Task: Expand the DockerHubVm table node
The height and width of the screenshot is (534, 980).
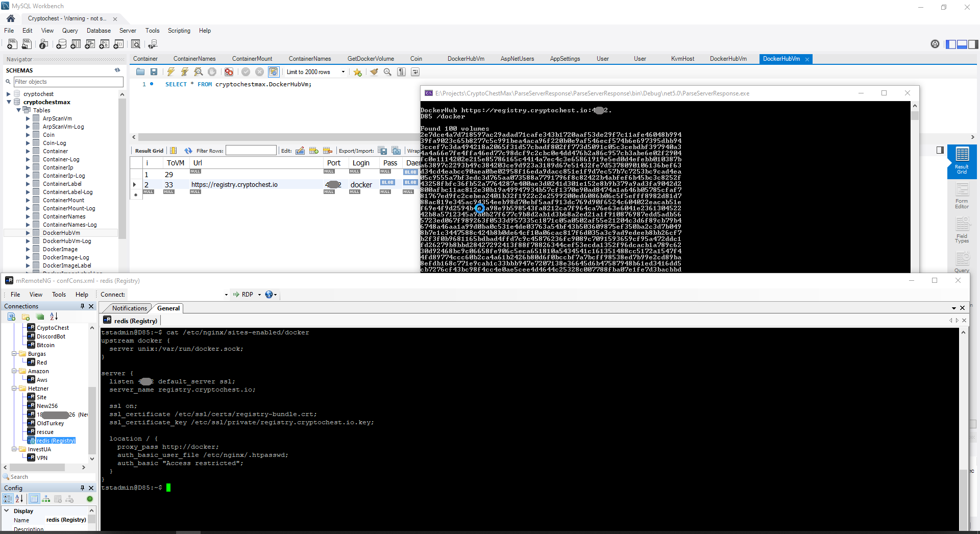Action: (x=28, y=233)
